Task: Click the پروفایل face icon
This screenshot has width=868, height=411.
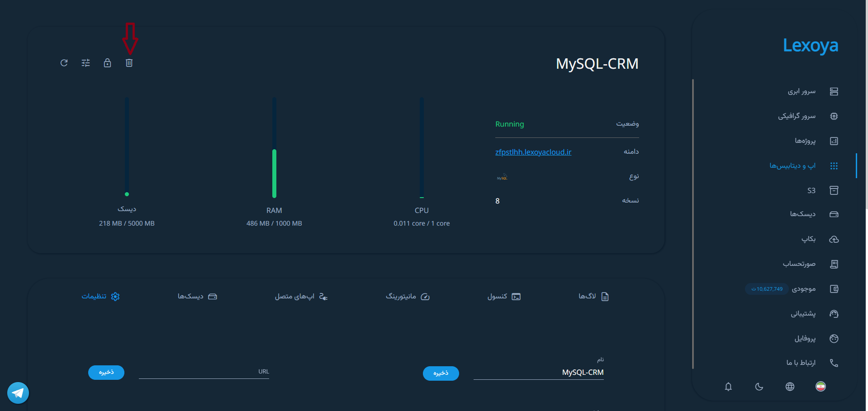Action: coord(834,339)
